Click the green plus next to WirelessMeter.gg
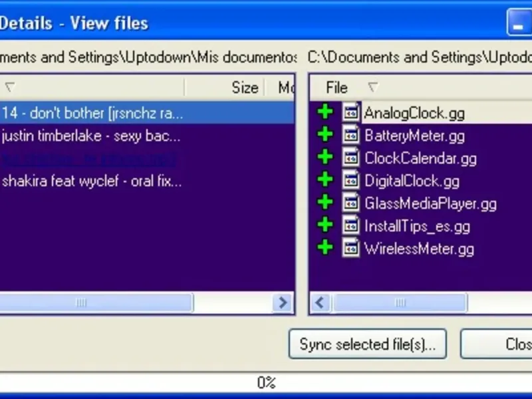Screen dimensions: 532x399 (x=325, y=247)
